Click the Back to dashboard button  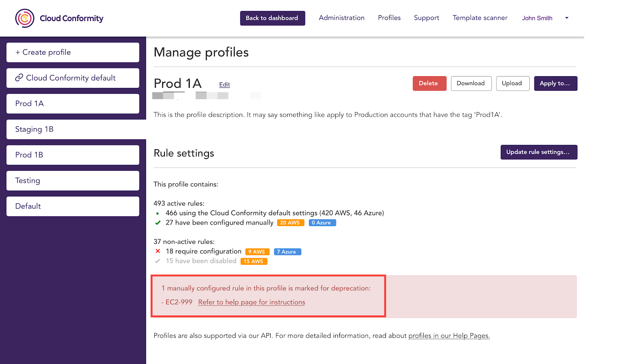272,18
